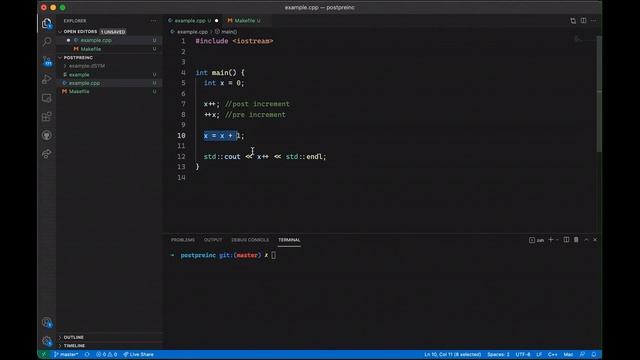Image resolution: width=640 pixels, height=360 pixels.
Task: Select Makefile in Open Editors list
Action: click(91, 49)
